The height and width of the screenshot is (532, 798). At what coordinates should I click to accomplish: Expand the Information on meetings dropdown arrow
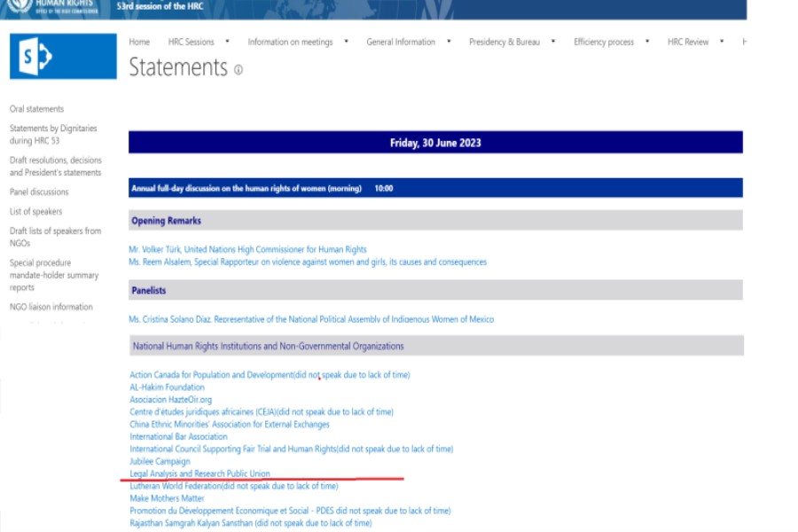click(346, 42)
